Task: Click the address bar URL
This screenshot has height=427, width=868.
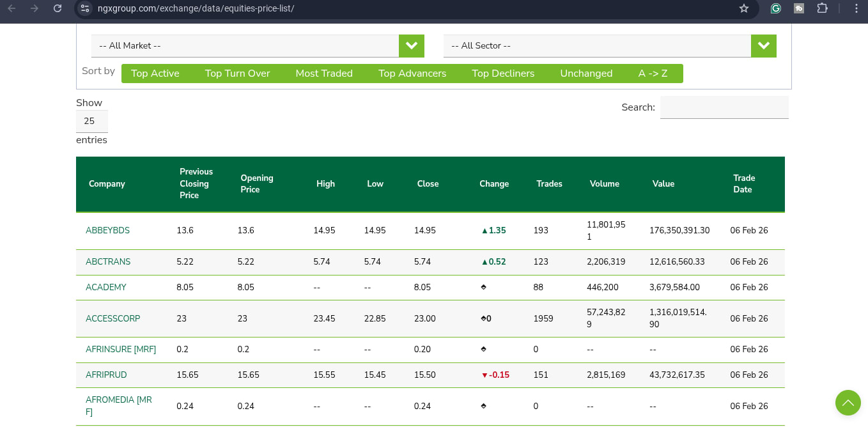Action: (196, 8)
